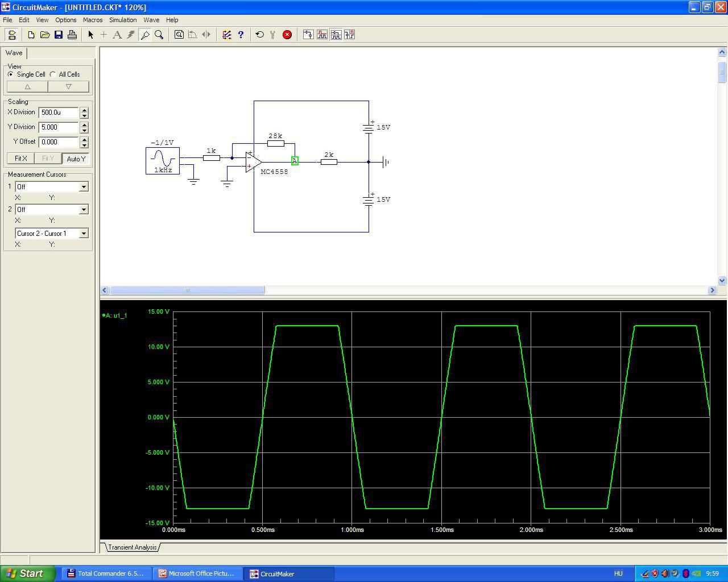Increase the Y Offset value
Screen dimensions: 728x582
(84, 139)
